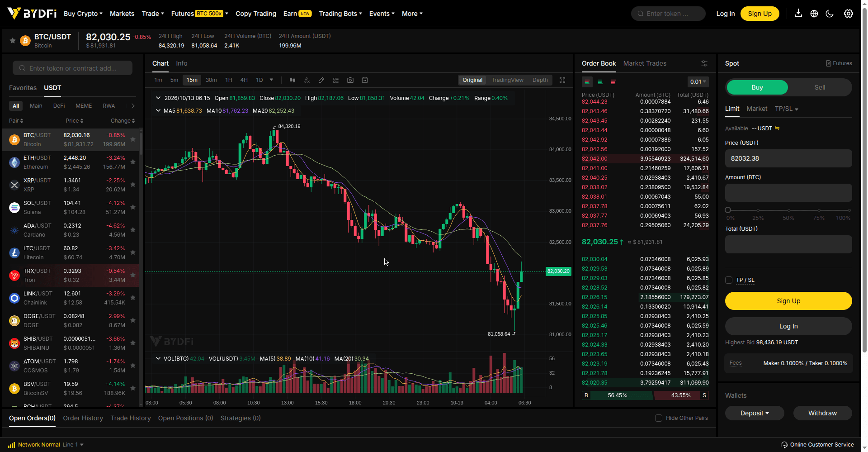Activate the drawing pencil tool
Image resolution: width=868 pixels, height=452 pixels.
[321, 80]
